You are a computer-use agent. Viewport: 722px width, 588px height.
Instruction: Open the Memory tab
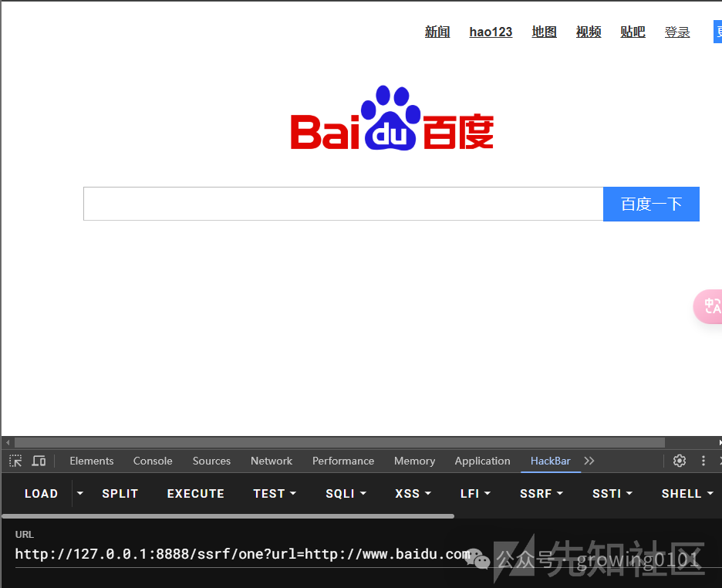414,461
